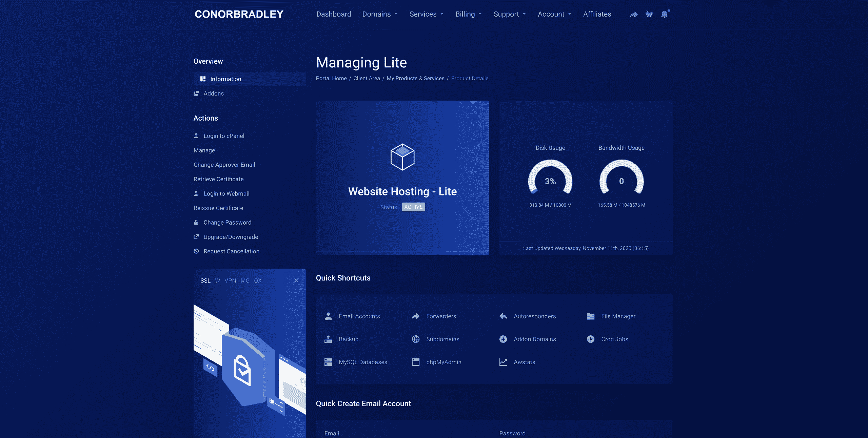The image size is (868, 438).
Task: Select the SSL promo tab
Action: [x=205, y=280]
